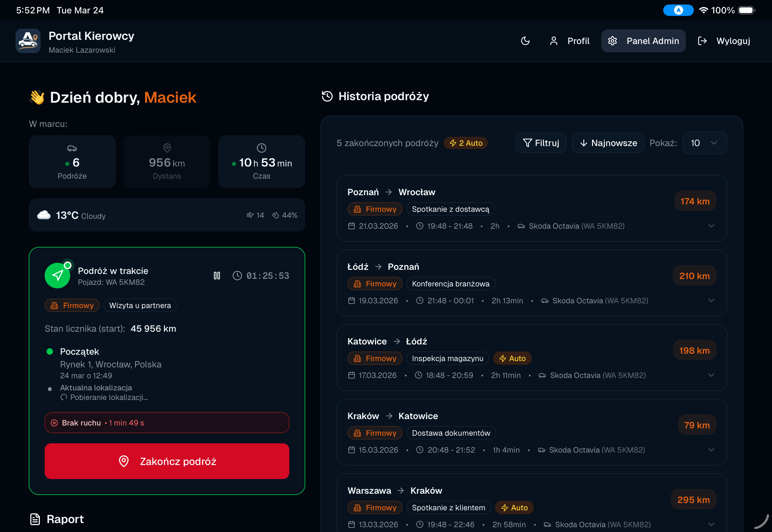Viewport: 772px width, 532px height.
Task: Switch to the Panel Admin section
Action: (x=653, y=41)
